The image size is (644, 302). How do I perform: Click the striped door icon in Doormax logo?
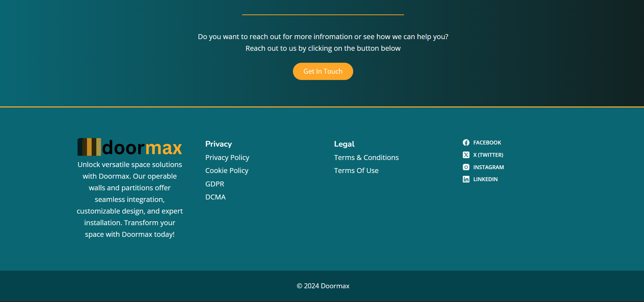point(89,147)
